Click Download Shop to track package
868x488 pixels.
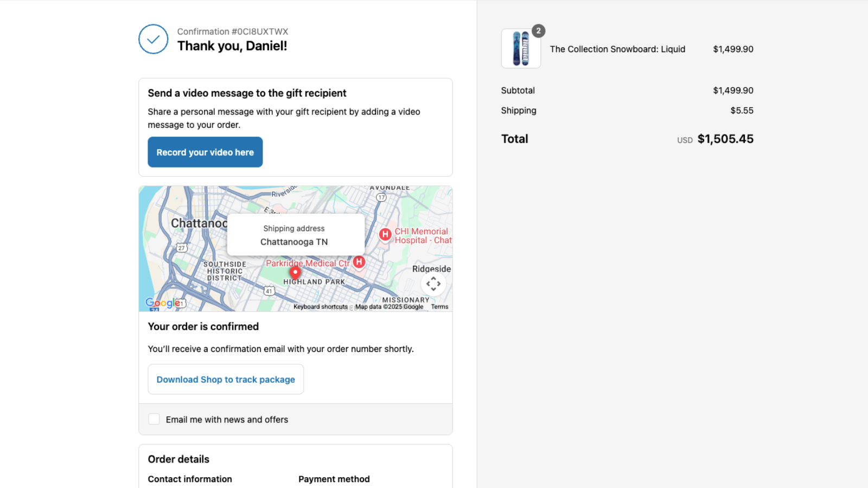(x=226, y=379)
